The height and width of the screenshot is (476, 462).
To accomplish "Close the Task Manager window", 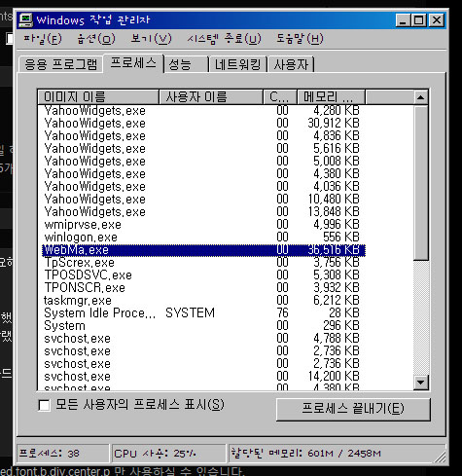I will 437,20.
